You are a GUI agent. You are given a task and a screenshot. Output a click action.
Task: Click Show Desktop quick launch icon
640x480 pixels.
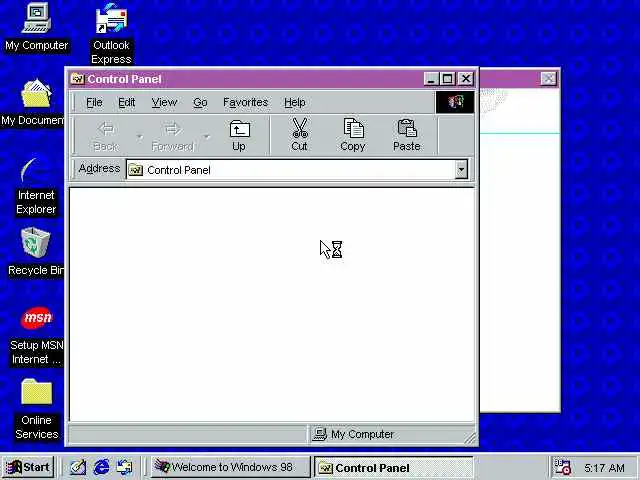click(x=77, y=467)
